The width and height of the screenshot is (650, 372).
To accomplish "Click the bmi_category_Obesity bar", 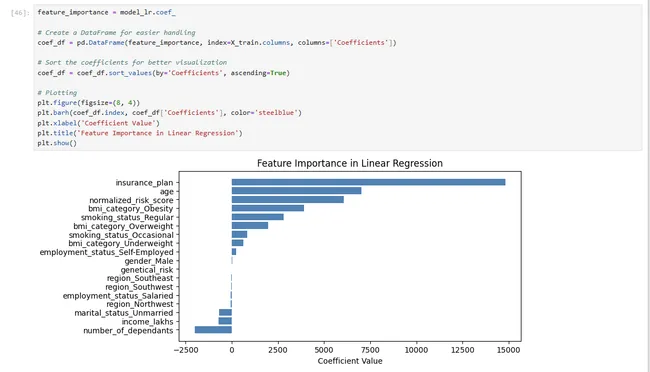I will [268, 208].
